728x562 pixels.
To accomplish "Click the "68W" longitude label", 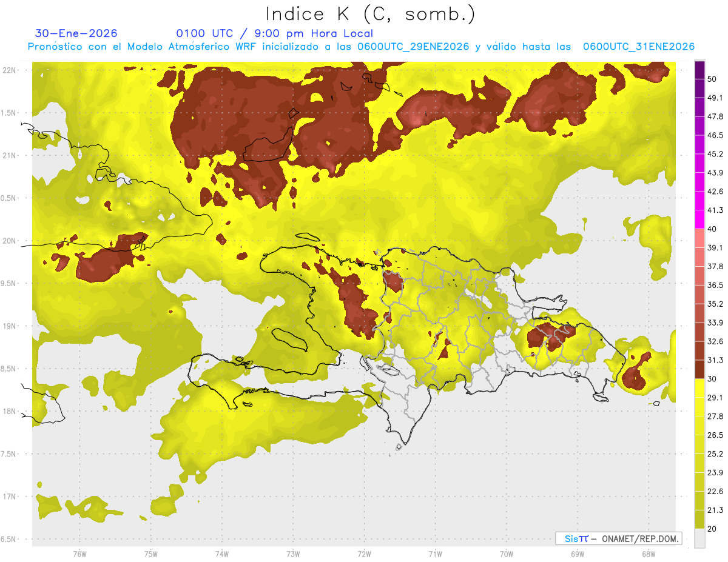I will coord(648,554).
